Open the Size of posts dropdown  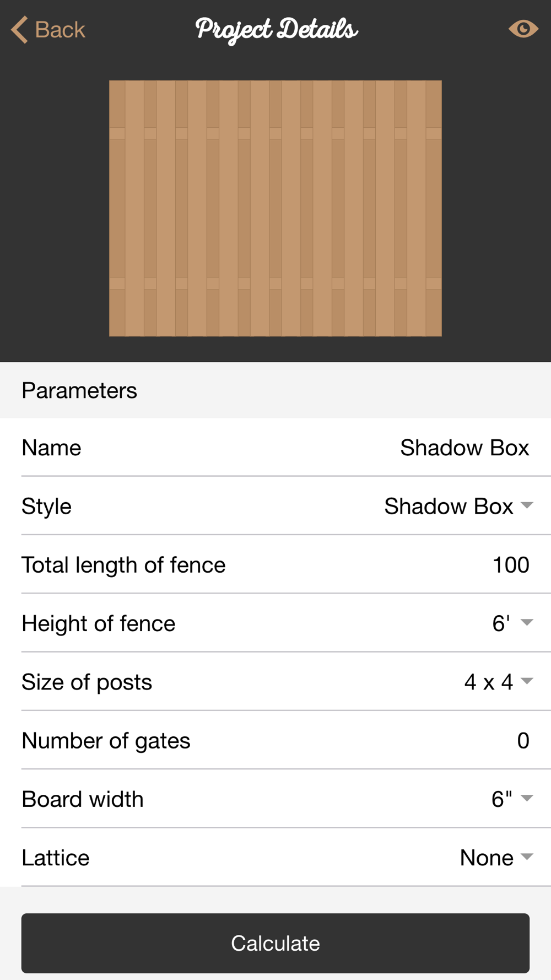527,681
